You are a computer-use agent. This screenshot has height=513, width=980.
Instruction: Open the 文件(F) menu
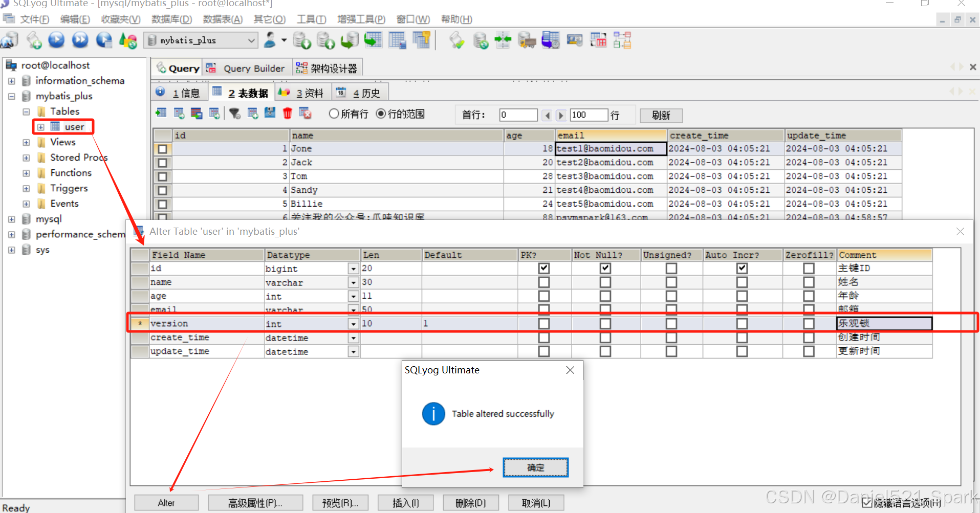click(34, 19)
